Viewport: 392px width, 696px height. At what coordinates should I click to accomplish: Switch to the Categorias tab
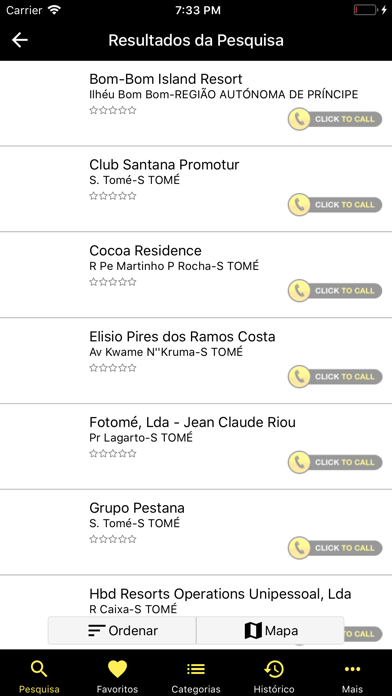point(196,677)
